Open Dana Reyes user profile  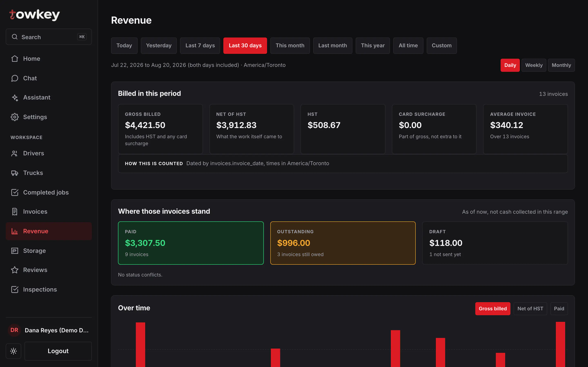coord(49,330)
